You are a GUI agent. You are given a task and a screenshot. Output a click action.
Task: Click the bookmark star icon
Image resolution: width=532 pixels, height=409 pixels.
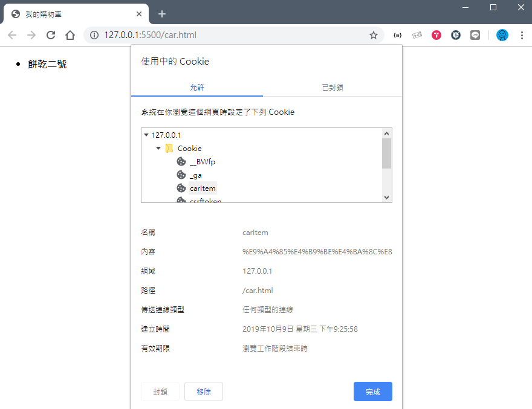374,35
